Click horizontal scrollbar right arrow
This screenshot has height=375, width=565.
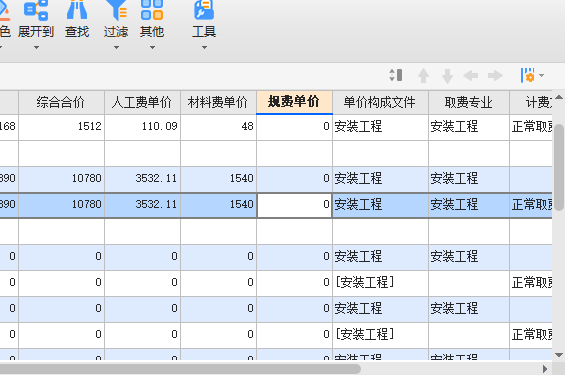(545, 369)
